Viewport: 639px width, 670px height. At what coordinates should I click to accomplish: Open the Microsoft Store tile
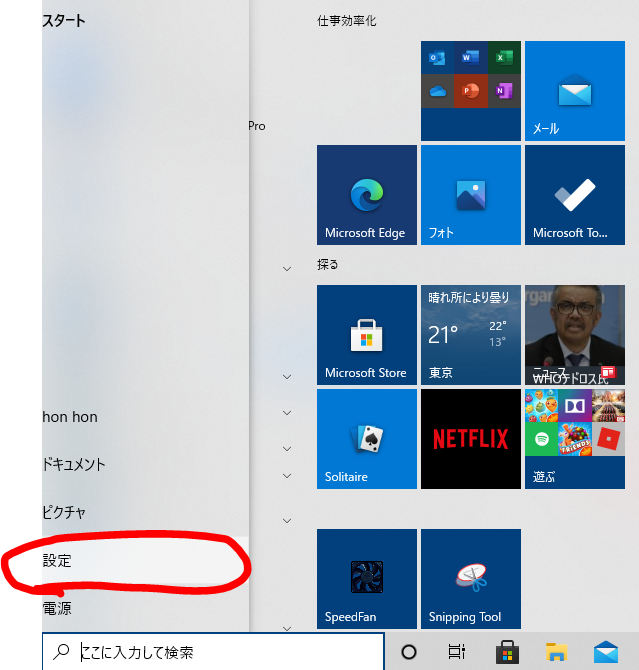coord(367,335)
